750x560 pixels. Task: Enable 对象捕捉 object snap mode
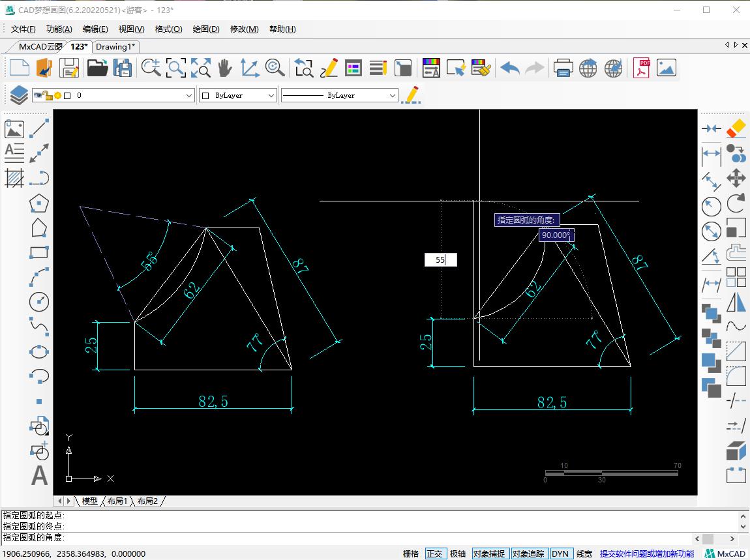tap(489, 553)
